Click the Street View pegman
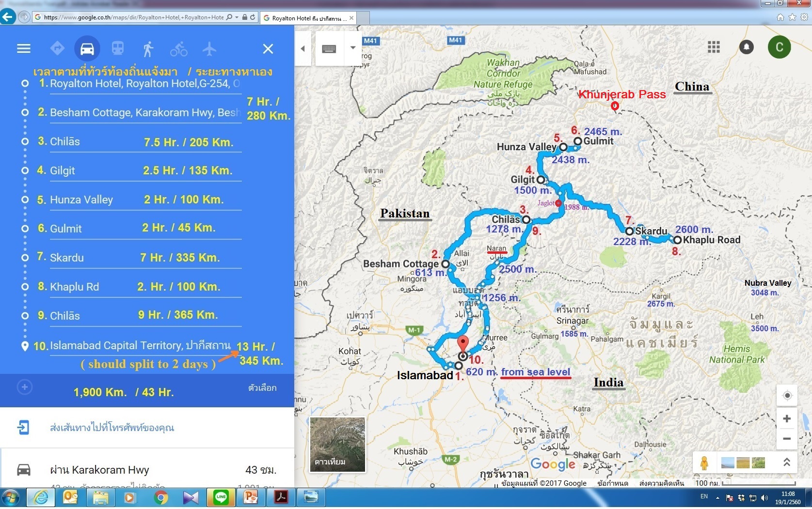This screenshot has width=812, height=509. (704, 463)
